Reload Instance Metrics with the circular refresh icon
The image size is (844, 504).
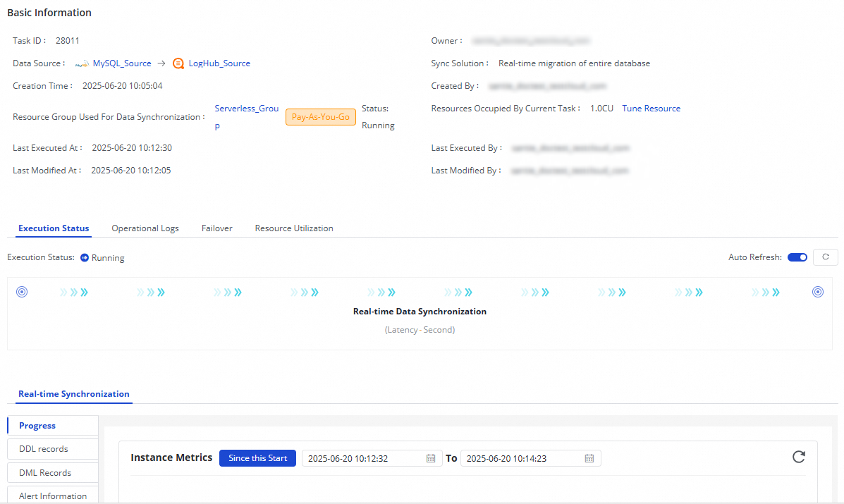tap(799, 457)
